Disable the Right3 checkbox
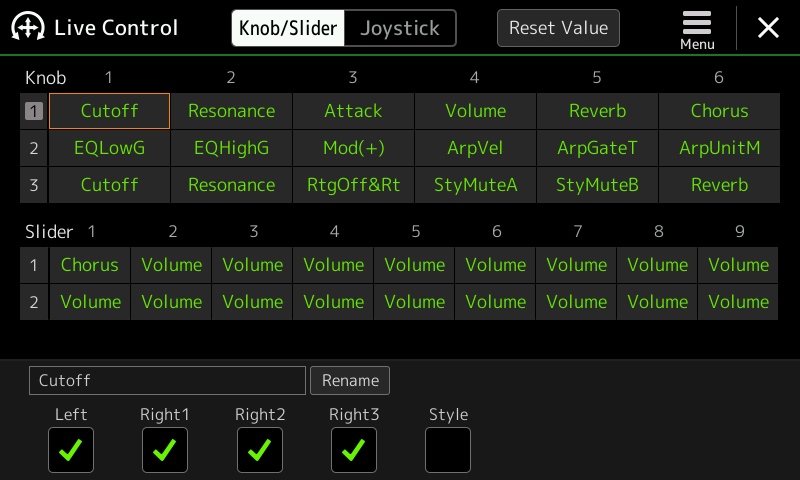Viewport: 800px width, 480px height. coord(354,450)
